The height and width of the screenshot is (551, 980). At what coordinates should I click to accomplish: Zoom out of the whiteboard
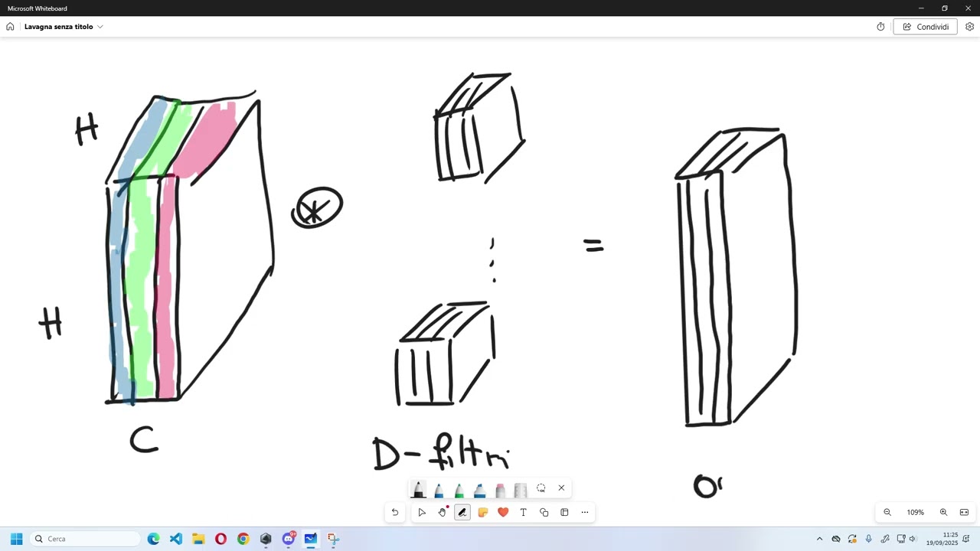tap(887, 513)
